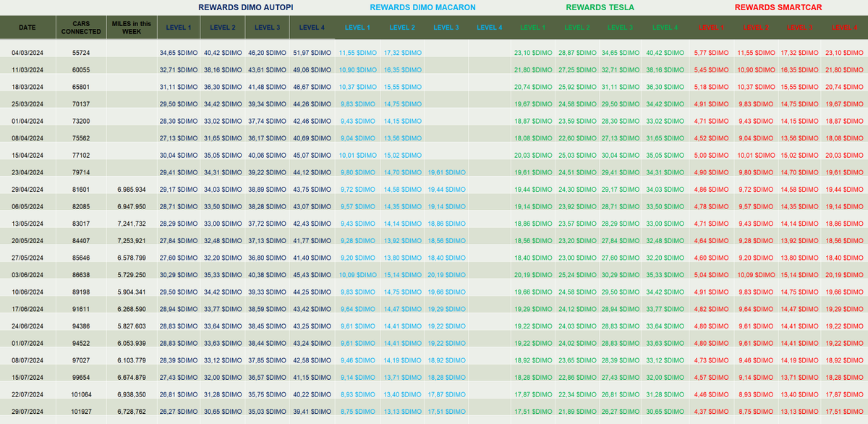Click Smartcar Level 4 cell 21,80 $DIMO
This screenshot has height=424, width=868.
(843, 70)
